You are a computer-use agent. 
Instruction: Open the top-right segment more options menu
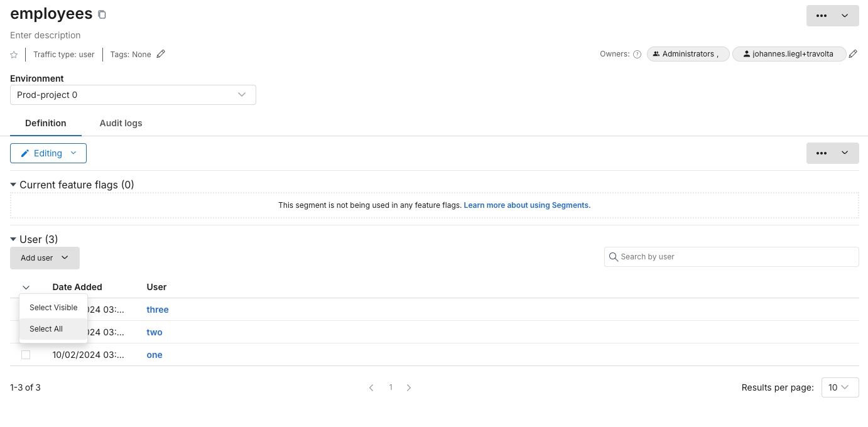[x=832, y=16]
